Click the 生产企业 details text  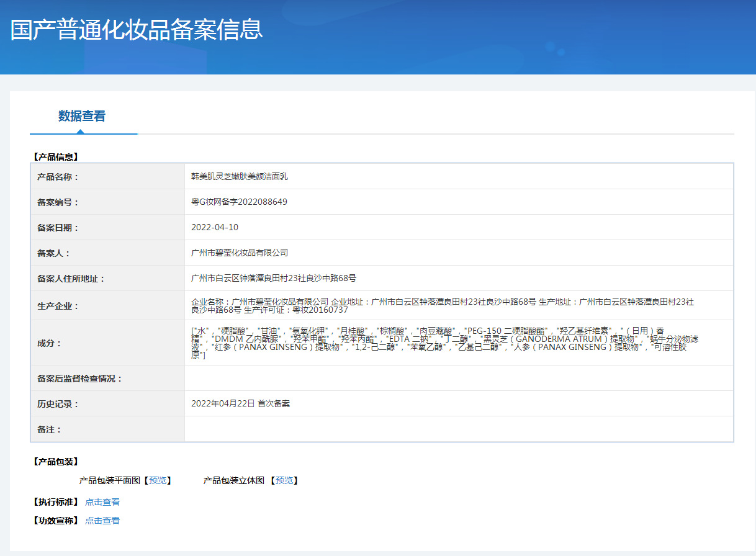coord(442,305)
